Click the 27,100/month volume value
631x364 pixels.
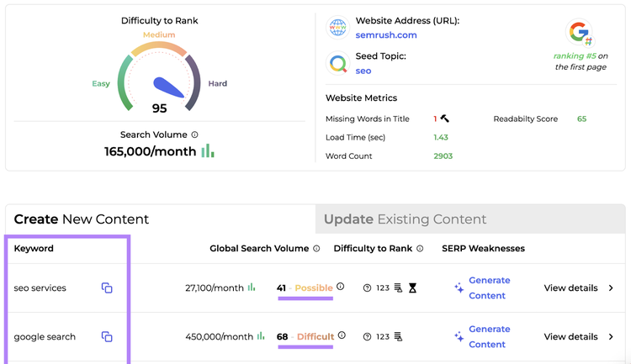click(x=215, y=288)
